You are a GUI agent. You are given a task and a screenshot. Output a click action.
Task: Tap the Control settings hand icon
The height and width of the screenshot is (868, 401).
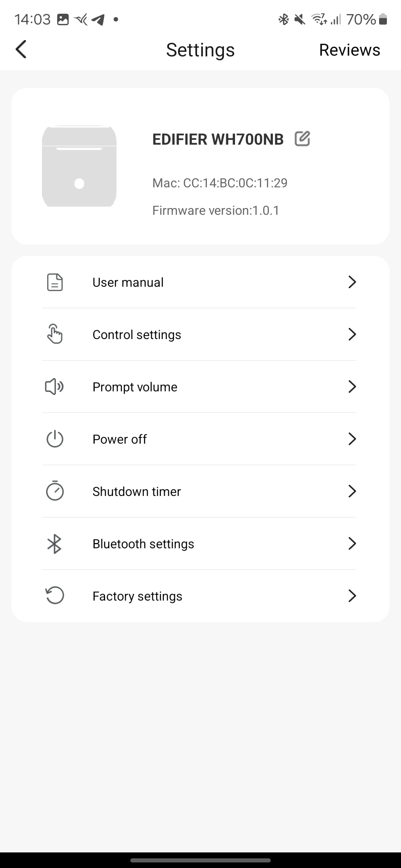click(x=55, y=334)
